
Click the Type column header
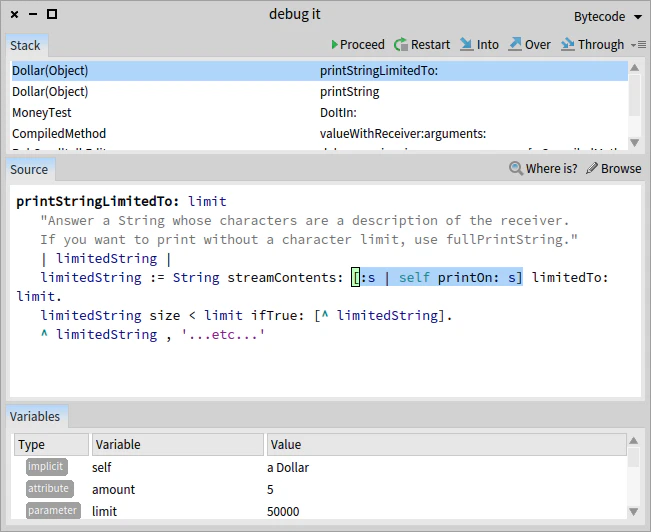click(51, 444)
